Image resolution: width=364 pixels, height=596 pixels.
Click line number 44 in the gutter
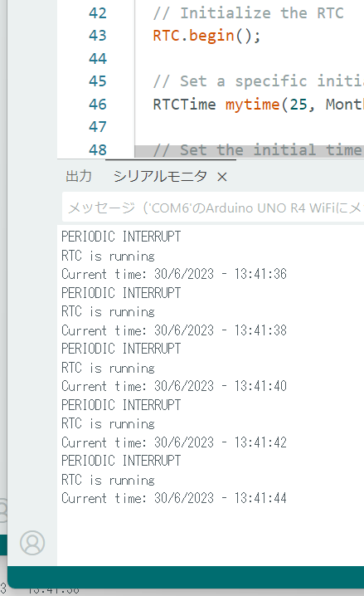click(x=98, y=59)
